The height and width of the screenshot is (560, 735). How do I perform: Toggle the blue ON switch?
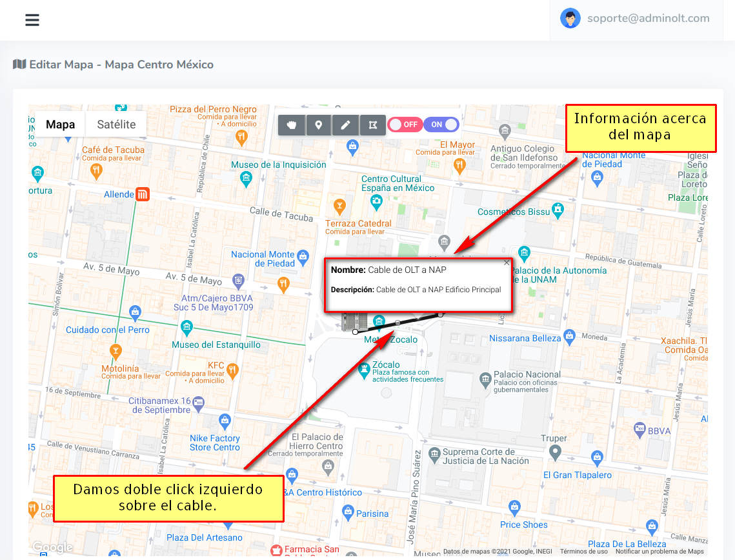click(442, 125)
